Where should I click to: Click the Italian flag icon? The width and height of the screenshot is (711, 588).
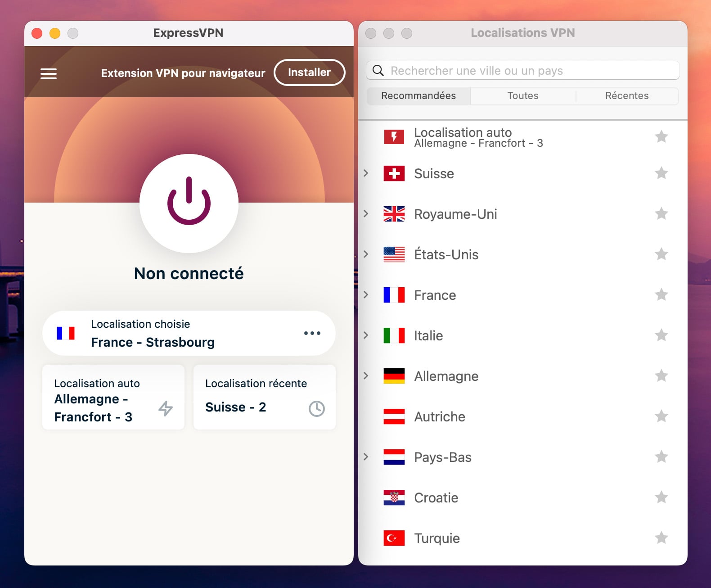[394, 335]
